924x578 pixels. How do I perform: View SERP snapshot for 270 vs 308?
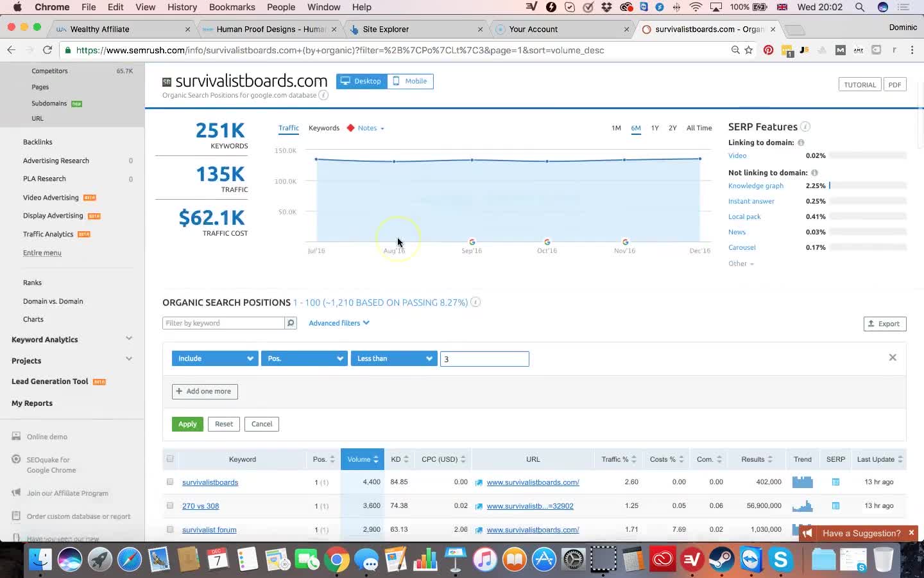pyautogui.click(x=835, y=505)
